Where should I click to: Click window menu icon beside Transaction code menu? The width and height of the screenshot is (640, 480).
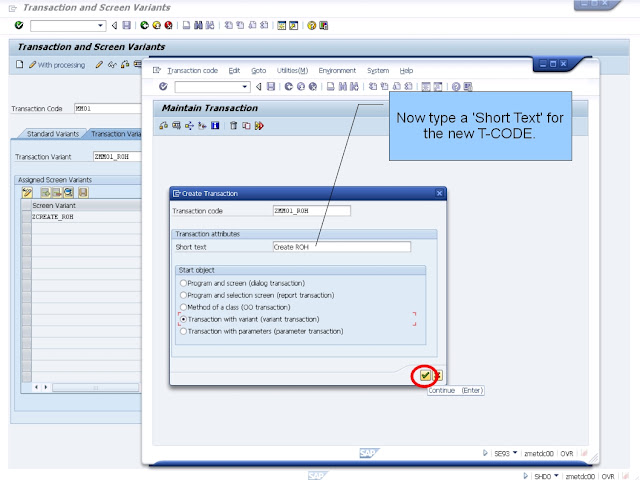(157, 70)
